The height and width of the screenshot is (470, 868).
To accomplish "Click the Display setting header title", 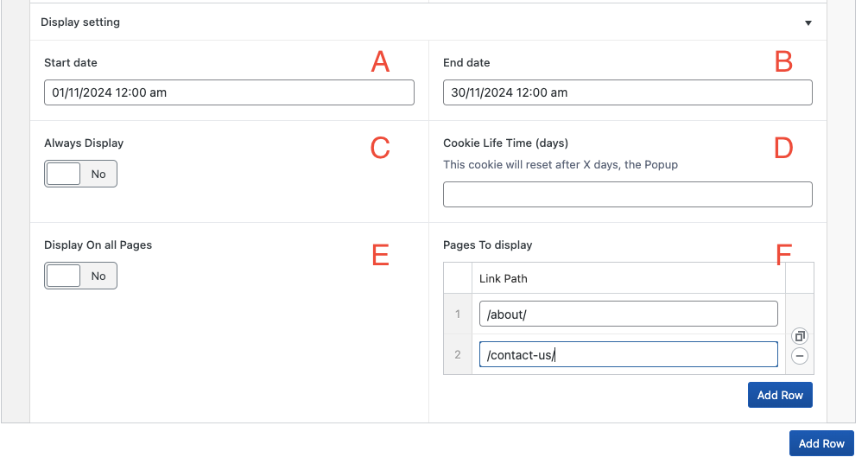I will [80, 22].
